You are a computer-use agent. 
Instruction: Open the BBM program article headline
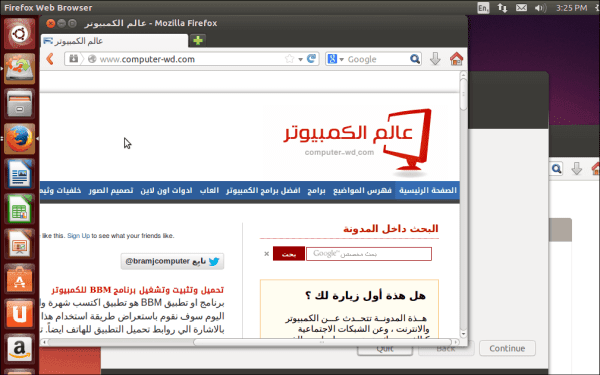(138, 290)
